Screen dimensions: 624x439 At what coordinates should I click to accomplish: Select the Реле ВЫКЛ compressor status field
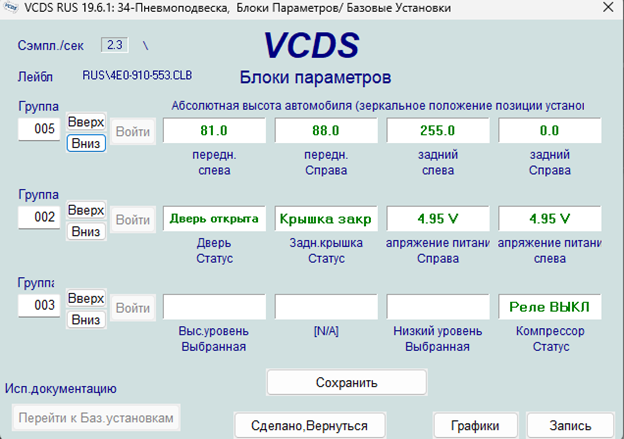(549, 307)
